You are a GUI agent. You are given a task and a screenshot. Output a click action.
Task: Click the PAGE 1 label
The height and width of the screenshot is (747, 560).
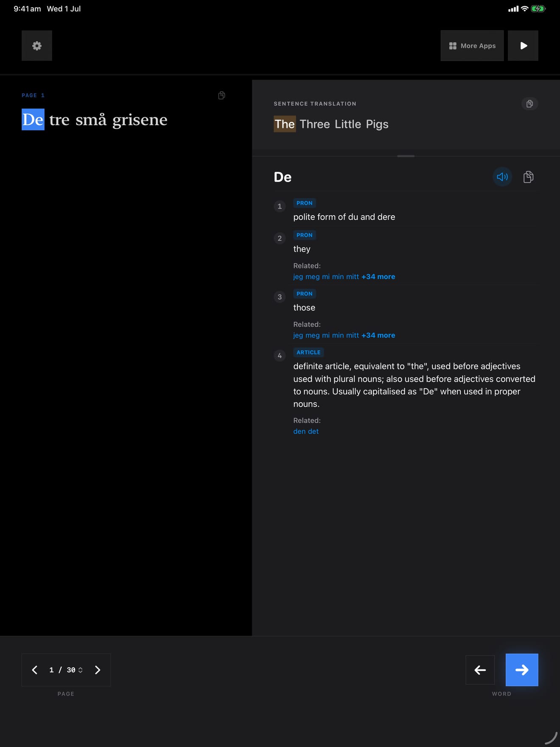[33, 95]
